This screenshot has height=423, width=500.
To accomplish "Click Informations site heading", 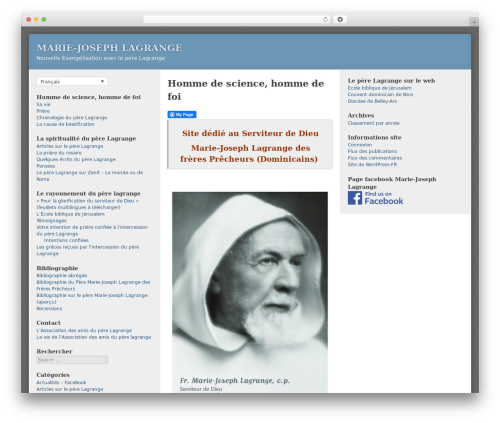I will 375,137.
